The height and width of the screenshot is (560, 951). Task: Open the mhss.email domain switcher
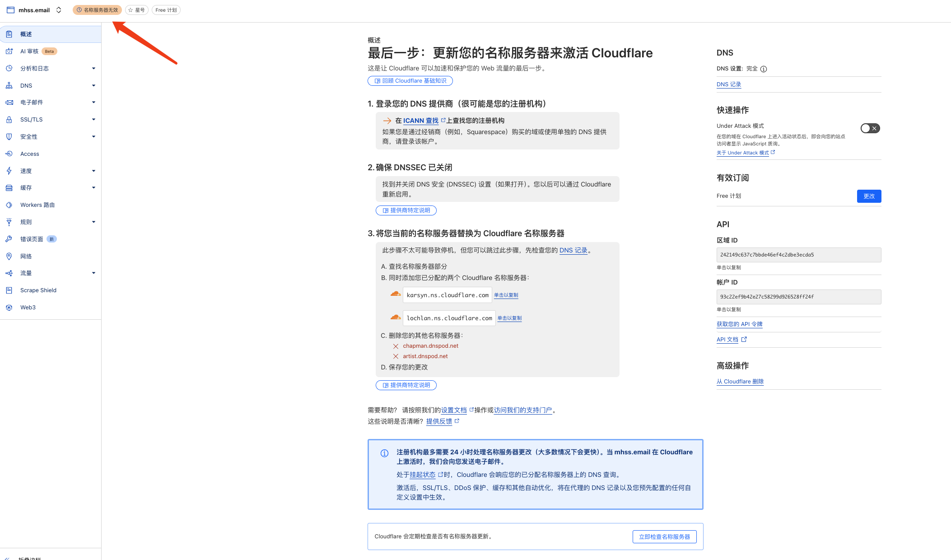coord(59,10)
